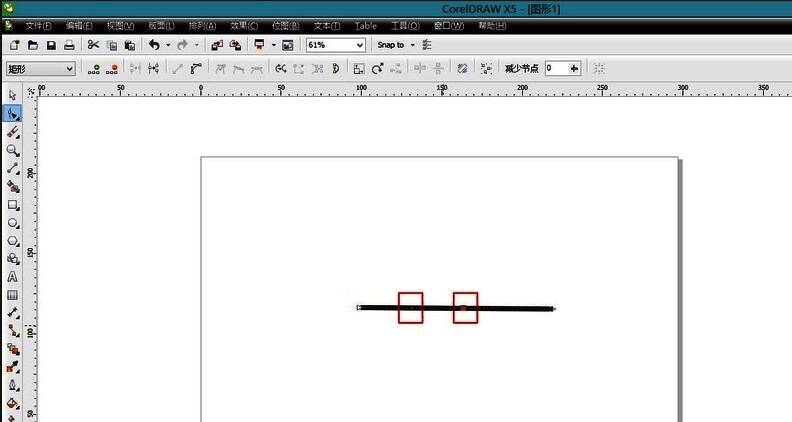Toggle the Shape tool in toolbox
This screenshot has width=792, height=422.
[x=13, y=114]
